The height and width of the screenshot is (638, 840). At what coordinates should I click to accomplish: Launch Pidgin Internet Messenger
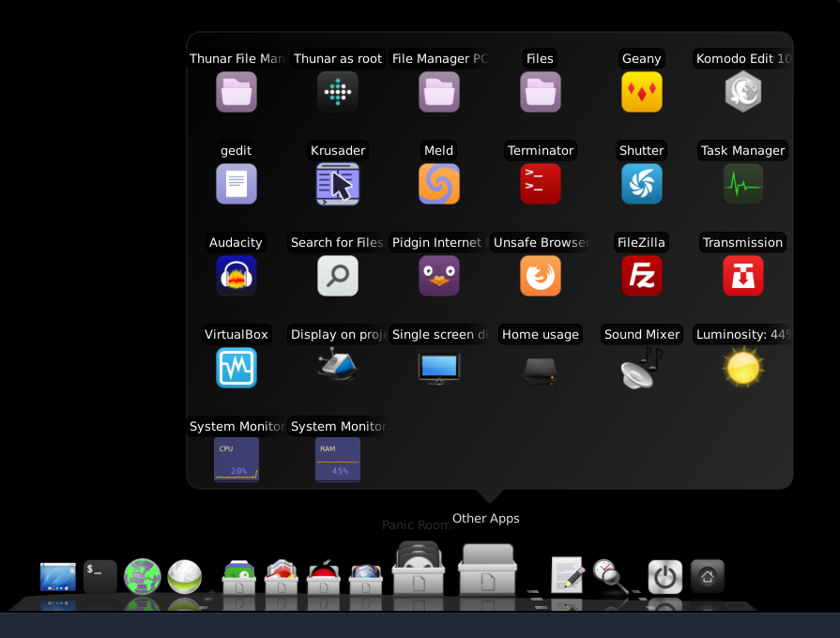pyautogui.click(x=439, y=276)
